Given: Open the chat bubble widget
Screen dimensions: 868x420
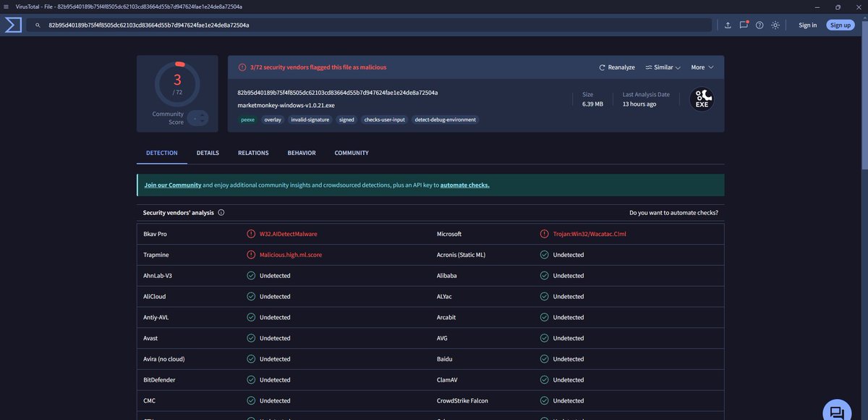Looking at the screenshot, I should click(837, 411).
